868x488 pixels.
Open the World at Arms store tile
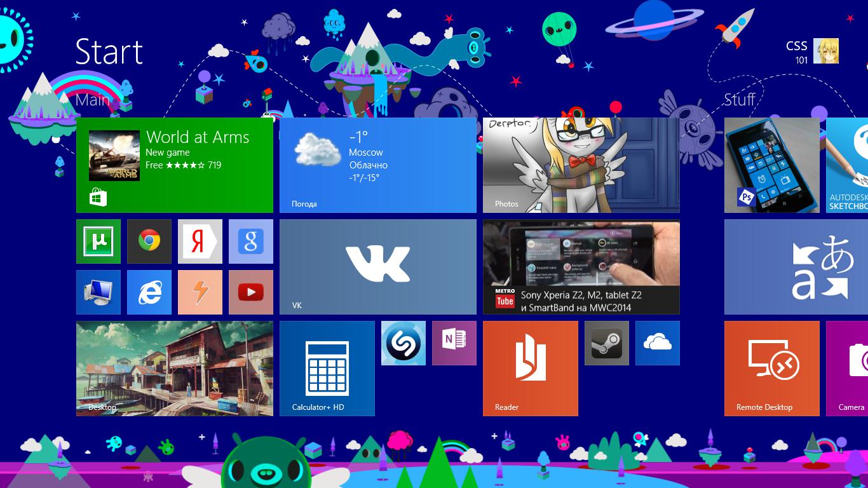pyautogui.click(x=175, y=165)
